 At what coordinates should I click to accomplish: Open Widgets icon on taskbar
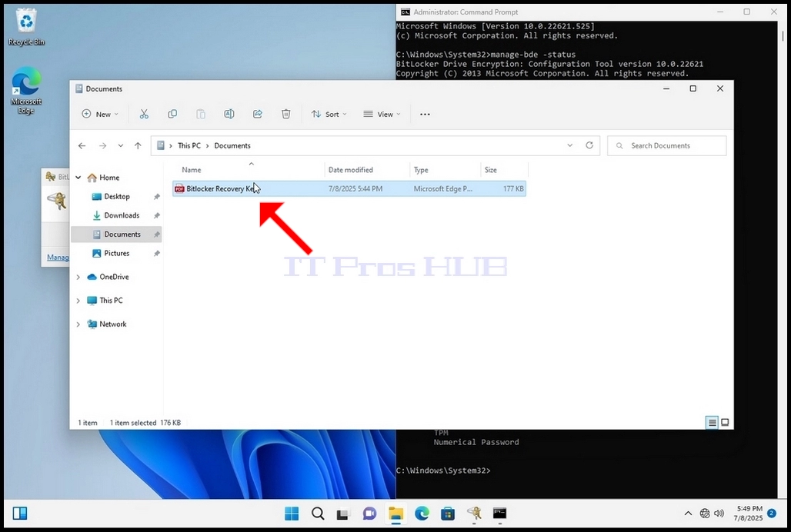click(x=20, y=514)
